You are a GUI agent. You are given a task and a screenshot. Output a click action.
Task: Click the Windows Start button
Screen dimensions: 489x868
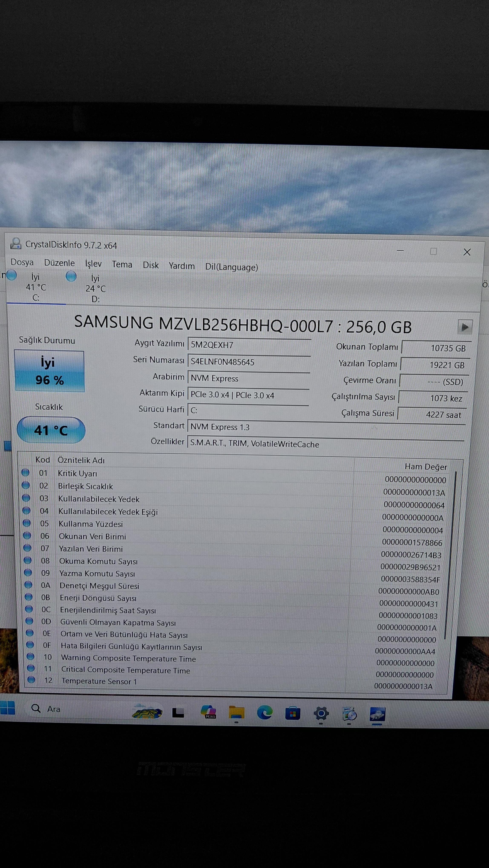coord(8,708)
